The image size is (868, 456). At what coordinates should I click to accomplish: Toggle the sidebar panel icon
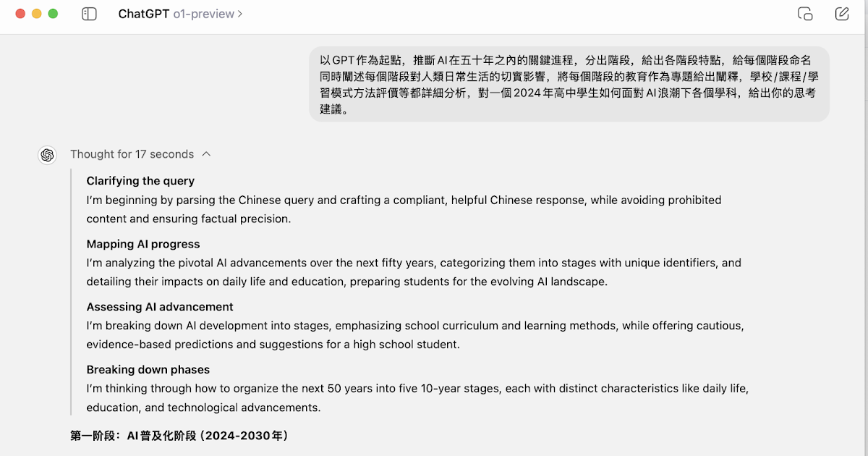click(89, 14)
